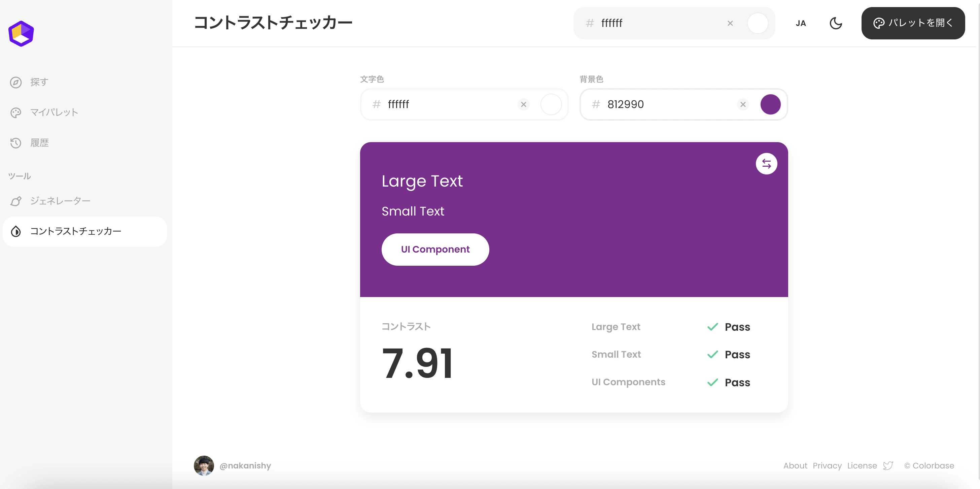The width and height of the screenshot is (980, 489).
Task: Clear the 文字色 text color value
Action: 523,104
